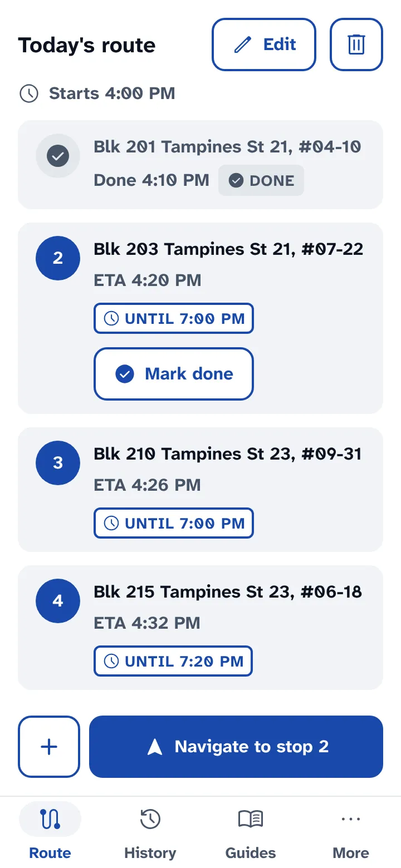The height and width of the screenshot is (868, 401).
Task: Switch to the Guides tab label
Action: (251, 853)
